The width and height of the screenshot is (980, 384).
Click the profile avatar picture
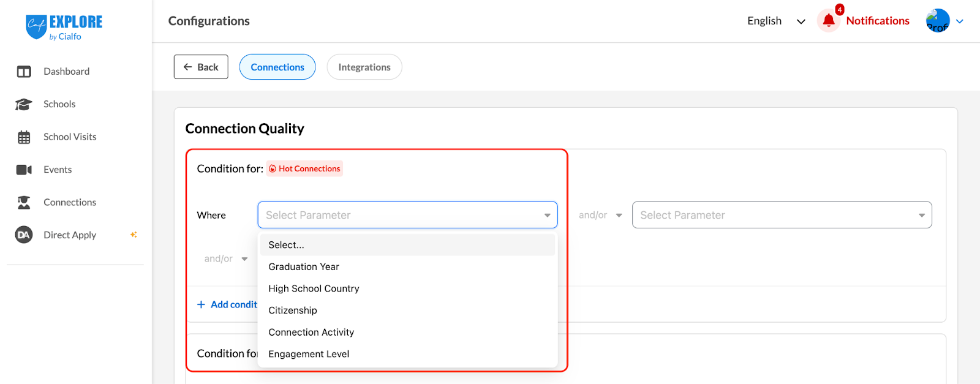[938, 21]
